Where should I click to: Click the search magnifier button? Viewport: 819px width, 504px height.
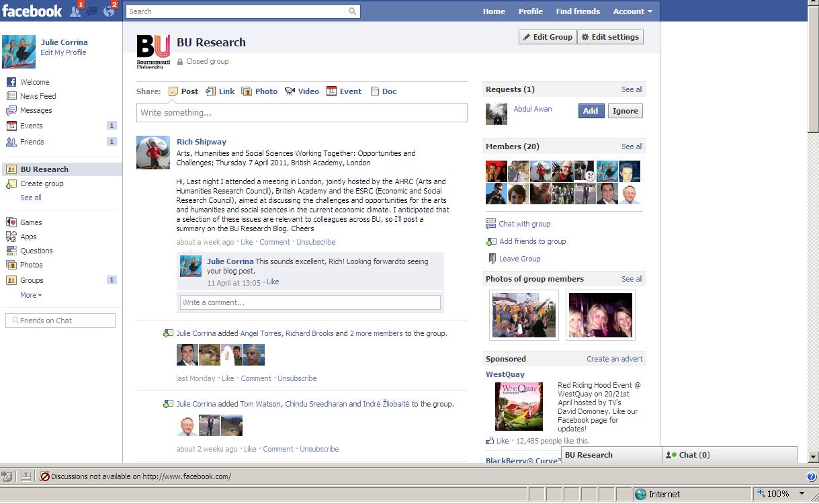point(352,11)
